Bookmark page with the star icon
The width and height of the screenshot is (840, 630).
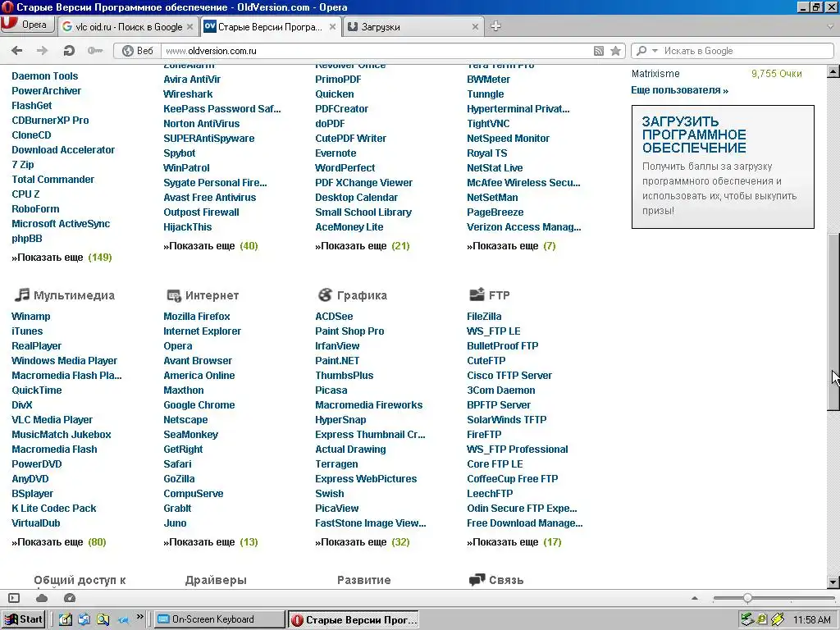point(615,51)
